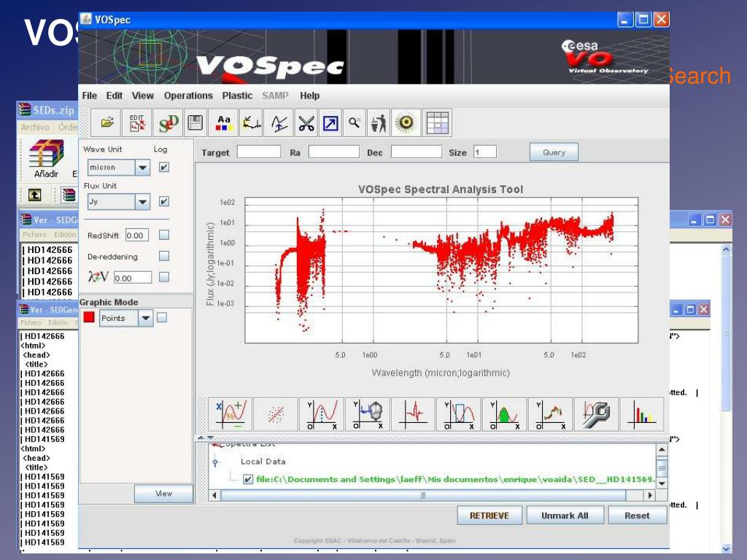The width and height of the screenshot is (747, 560).
Task: Open the View menu
Action: (143, 96)
